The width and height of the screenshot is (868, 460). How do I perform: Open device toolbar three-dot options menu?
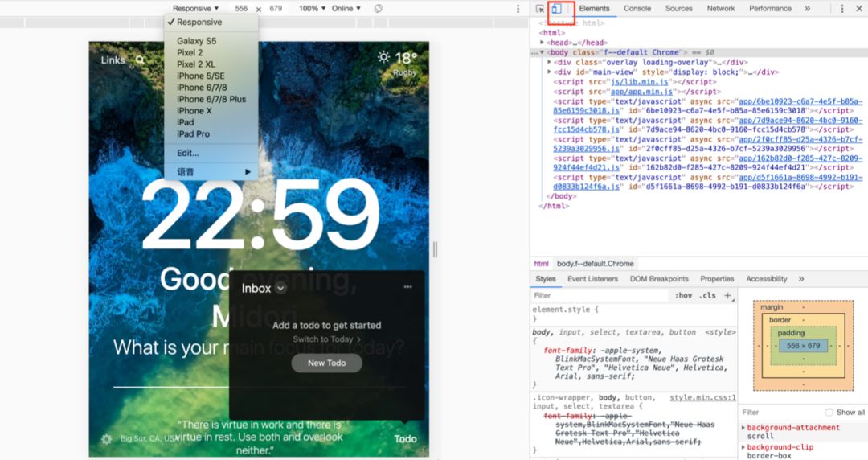click(518, 8)
